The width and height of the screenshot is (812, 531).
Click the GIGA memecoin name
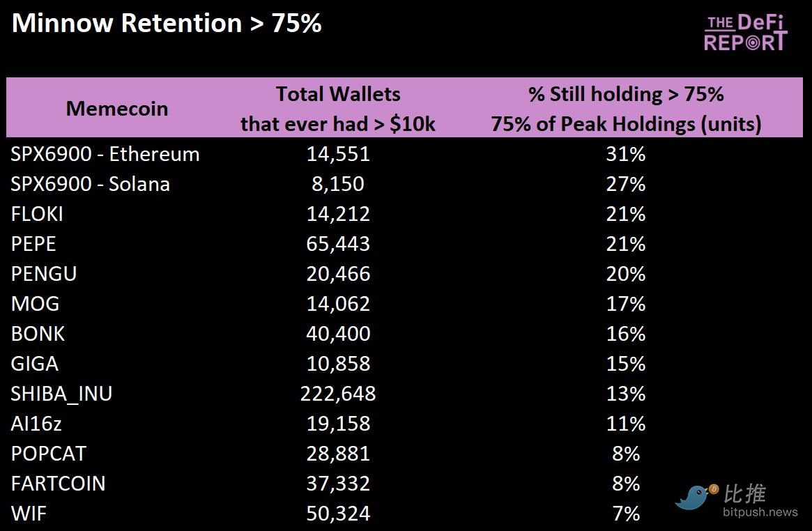click(x=35, y=364)
